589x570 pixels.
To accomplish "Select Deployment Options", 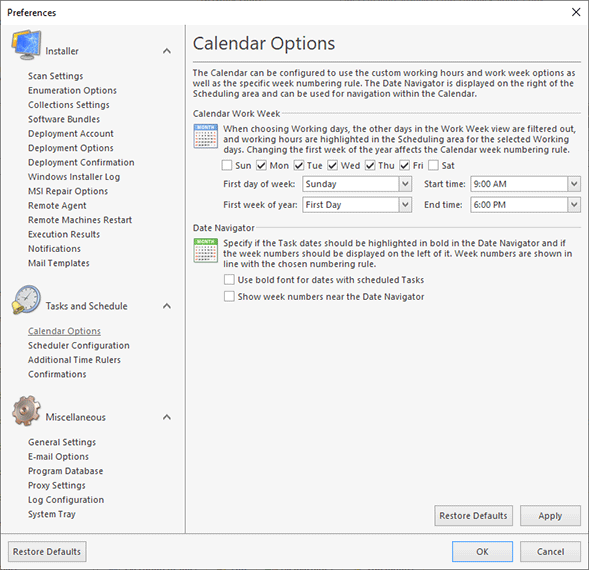I will pos(71,148).
